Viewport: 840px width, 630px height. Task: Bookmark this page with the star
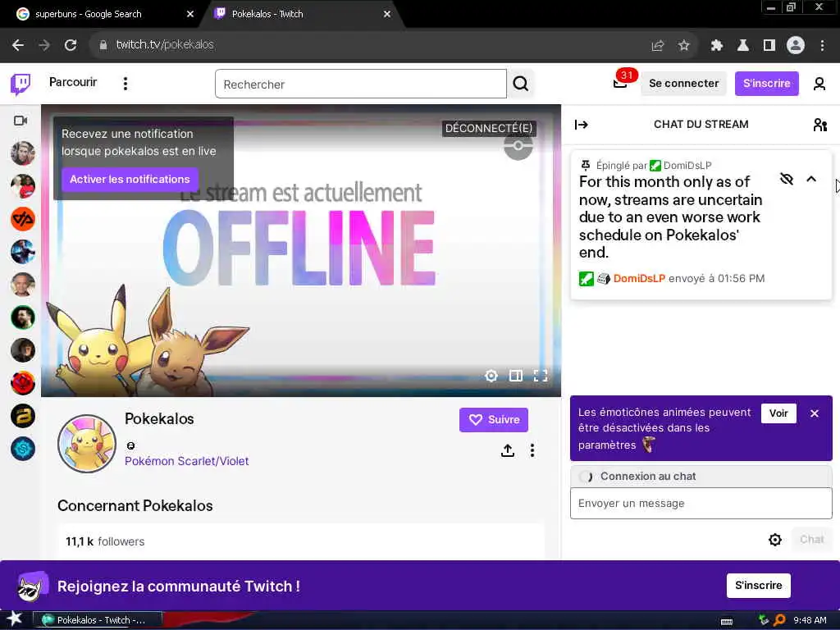tap(683, 46)
